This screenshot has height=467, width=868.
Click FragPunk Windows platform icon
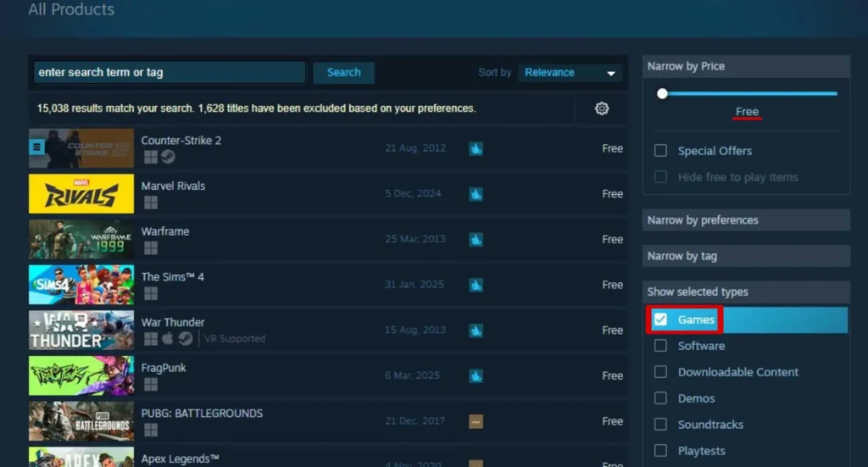click(151, 384)
